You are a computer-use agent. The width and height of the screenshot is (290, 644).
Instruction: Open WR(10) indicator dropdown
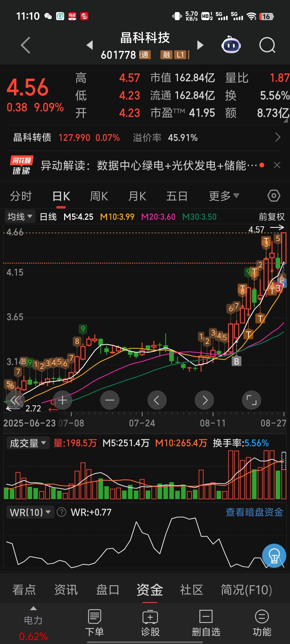(30, 512)
